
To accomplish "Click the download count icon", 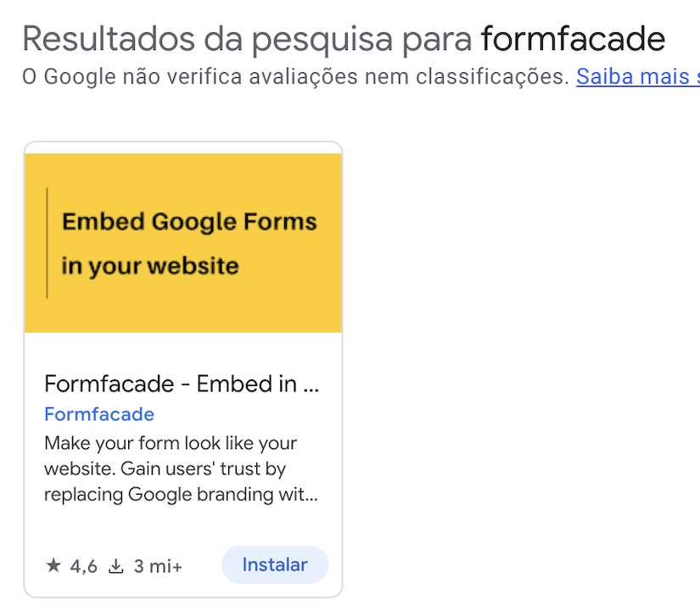I will point(116,566).
